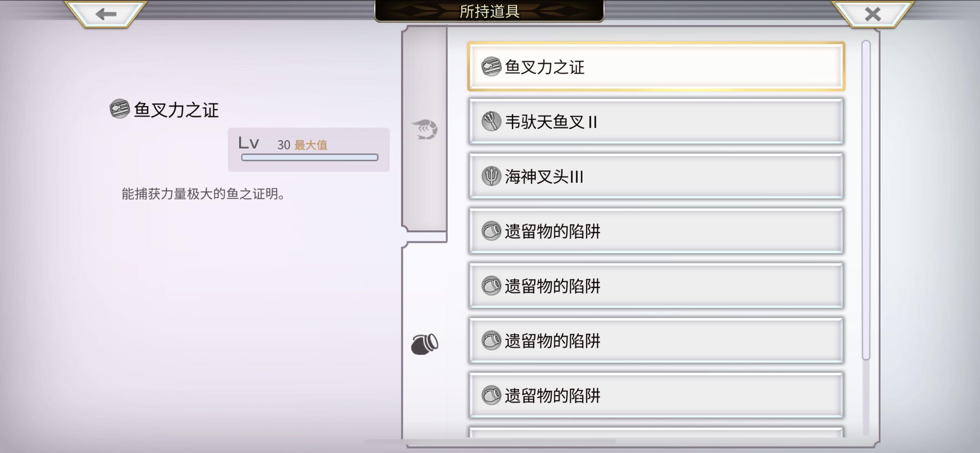Viewport: 980px width, 453px height.
Task: Open the clay pot trap tab
Action: [425, 344]
